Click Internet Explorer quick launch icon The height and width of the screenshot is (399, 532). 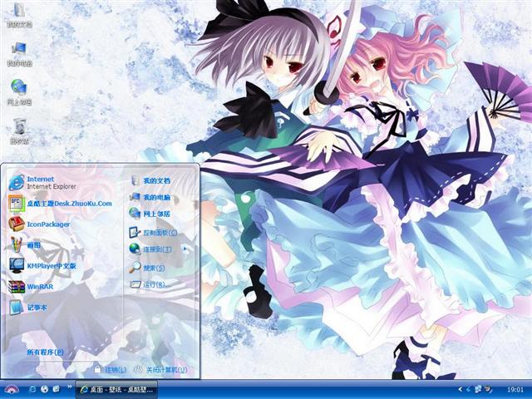coord(32,389)
